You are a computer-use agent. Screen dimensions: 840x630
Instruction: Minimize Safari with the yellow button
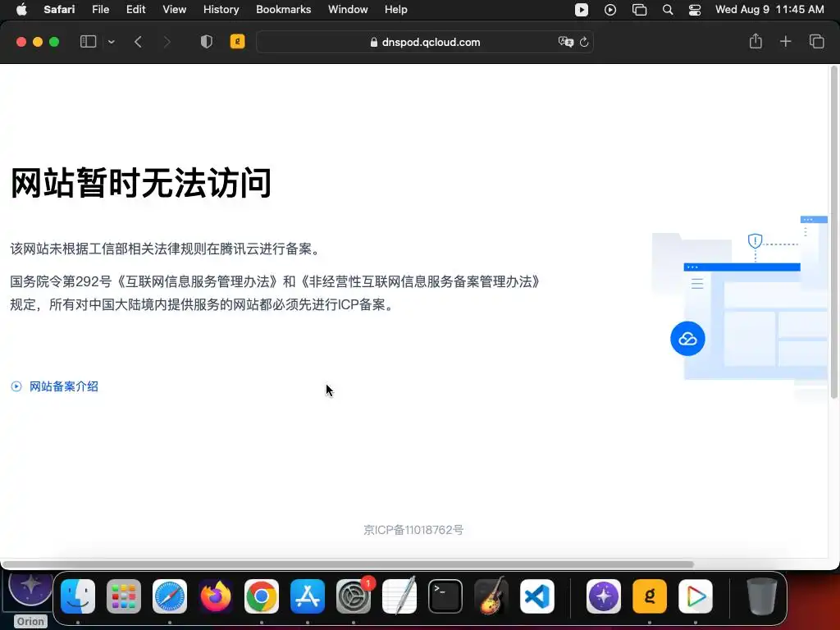point(38,42)
